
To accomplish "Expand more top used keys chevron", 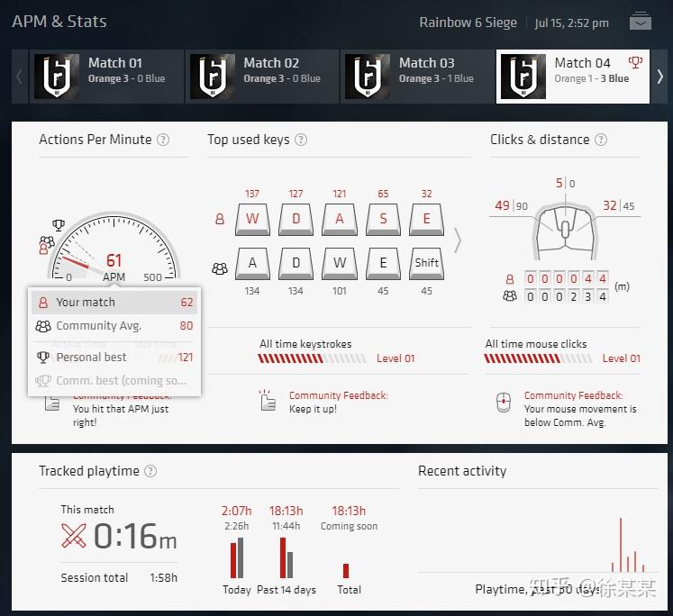I will click(458, 240).
